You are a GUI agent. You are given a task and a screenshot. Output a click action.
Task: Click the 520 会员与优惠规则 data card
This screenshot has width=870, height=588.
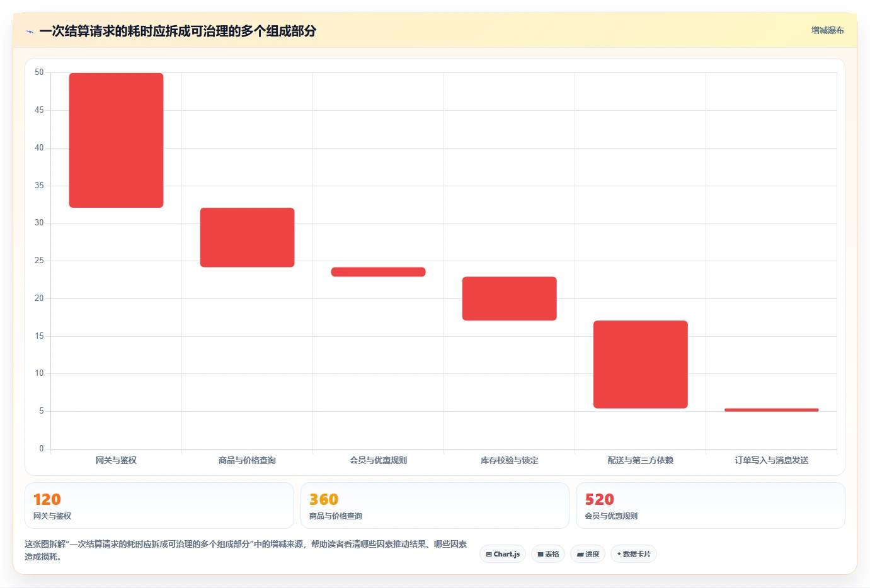[711, 506]
